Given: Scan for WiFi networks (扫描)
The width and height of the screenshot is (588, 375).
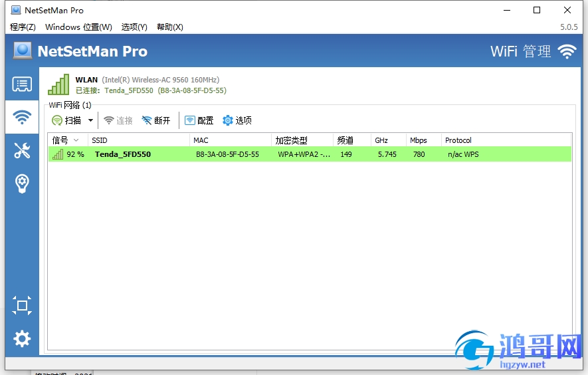Looking at the screenshot, I should [x=66, y=120].
